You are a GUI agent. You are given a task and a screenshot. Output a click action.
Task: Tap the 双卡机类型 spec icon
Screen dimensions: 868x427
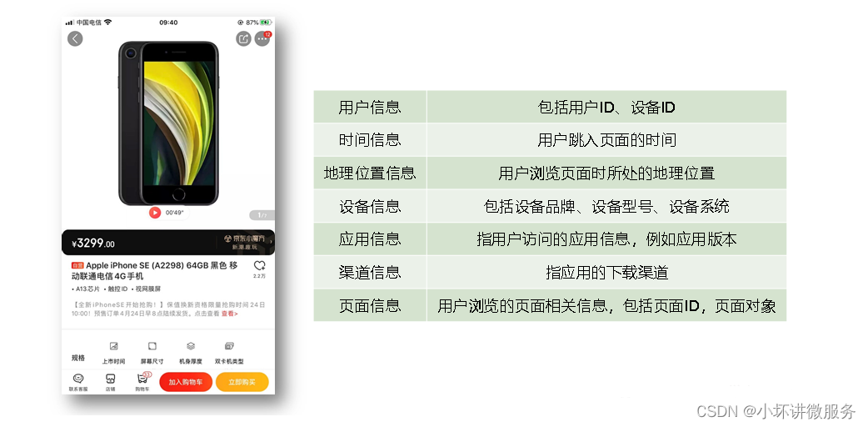click(x=229, y=346)
